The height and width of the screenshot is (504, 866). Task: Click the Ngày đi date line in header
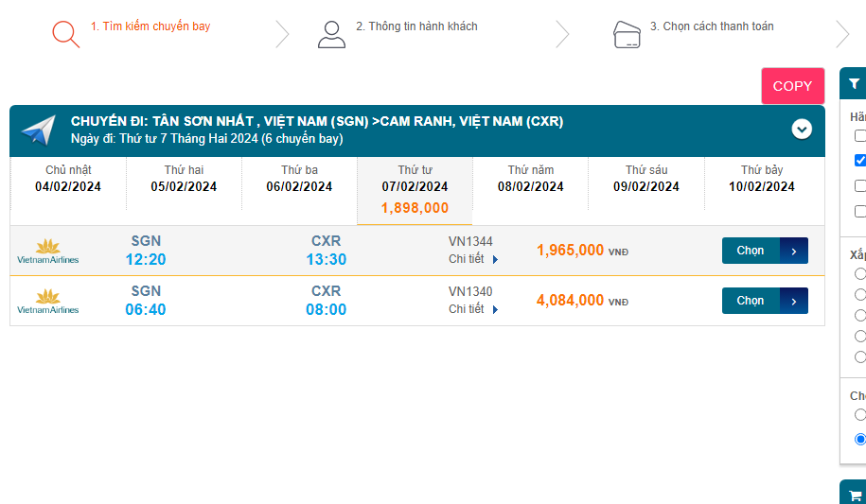tap(206, 139)
